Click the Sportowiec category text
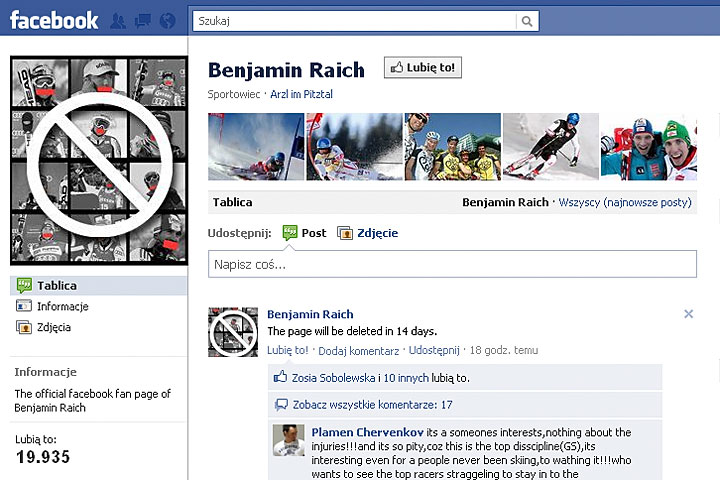Image resolution: width=720 pixels, height=480 pixels. coord(234,94)
